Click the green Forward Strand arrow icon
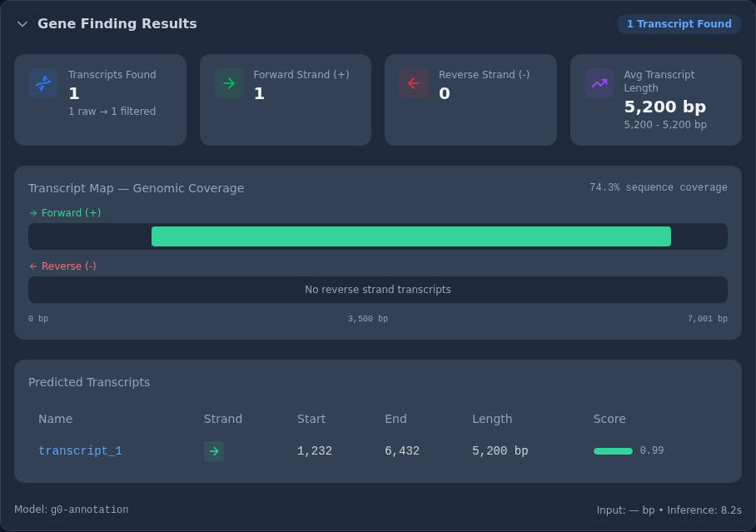Screen dimensions: 756x532 coord(229,83)
